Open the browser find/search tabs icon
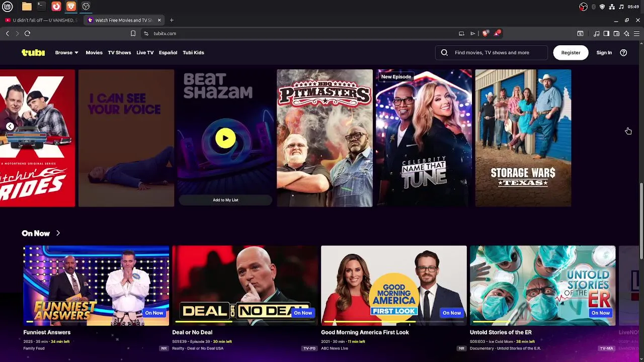 tap(580, 33)
